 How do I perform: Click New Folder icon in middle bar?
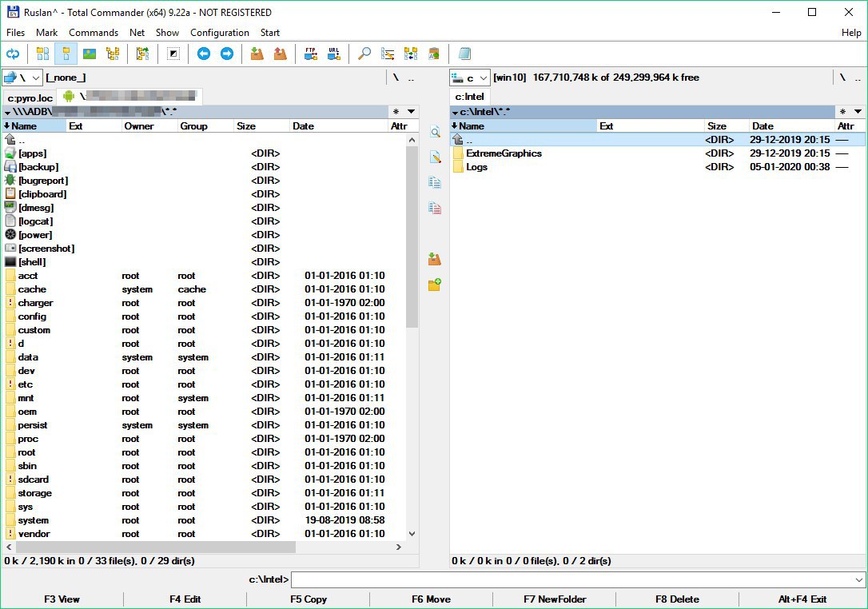(435, 285)
